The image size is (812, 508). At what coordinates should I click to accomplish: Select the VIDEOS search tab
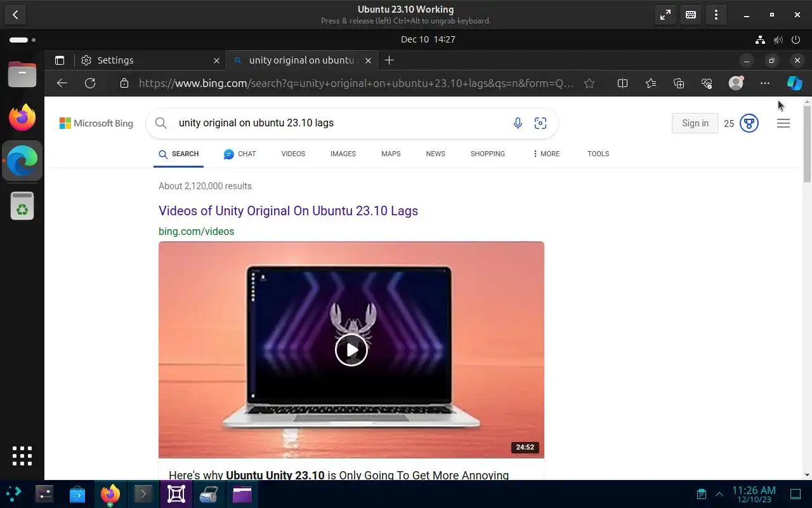[x=293, y=154]
